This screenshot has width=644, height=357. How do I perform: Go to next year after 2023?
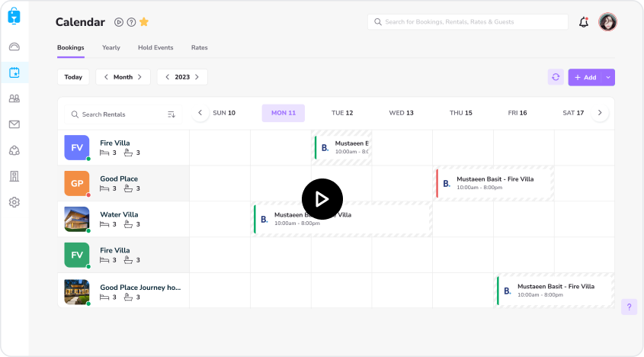coord(197,77)
